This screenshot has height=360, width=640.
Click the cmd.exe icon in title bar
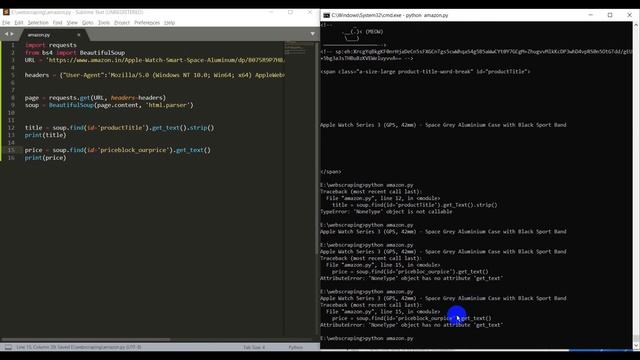coord(327,15)
